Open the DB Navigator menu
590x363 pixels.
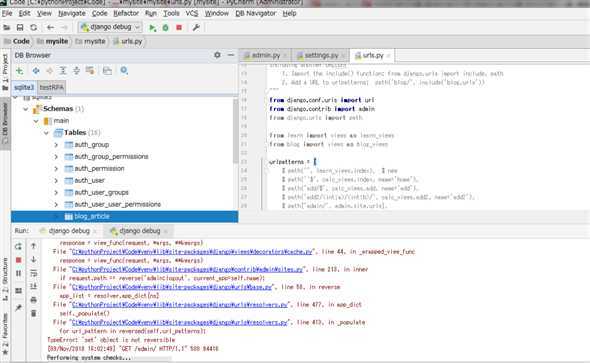(255, 13)
